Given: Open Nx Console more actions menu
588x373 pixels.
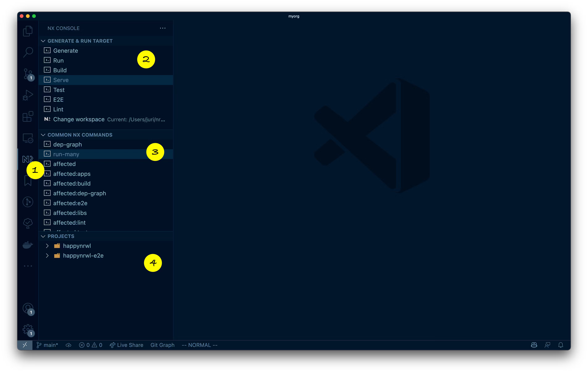Looking at the screenshot, I should click(163, 28).
